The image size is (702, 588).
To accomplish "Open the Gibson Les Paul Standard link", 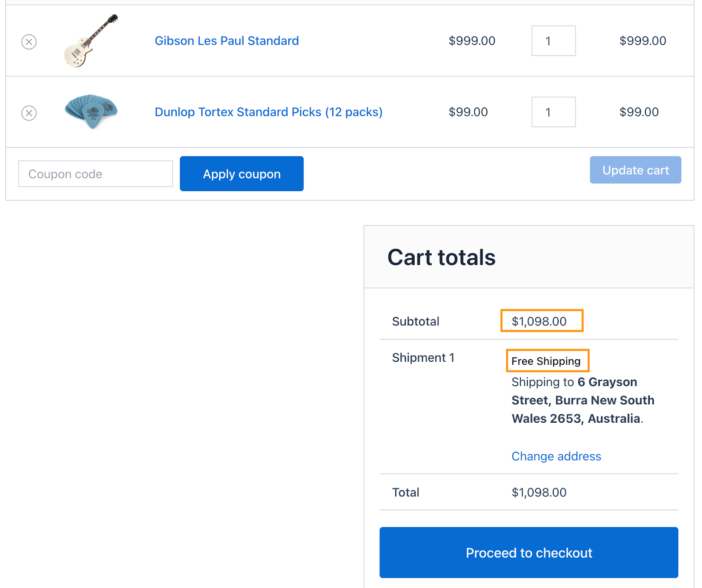I will (226, 41).
